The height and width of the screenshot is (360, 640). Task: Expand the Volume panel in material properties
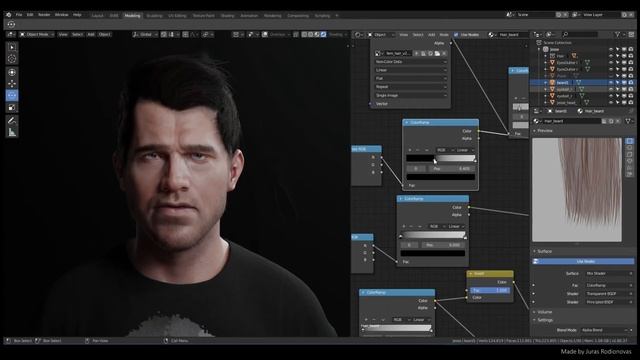click(x=544, y=312)
